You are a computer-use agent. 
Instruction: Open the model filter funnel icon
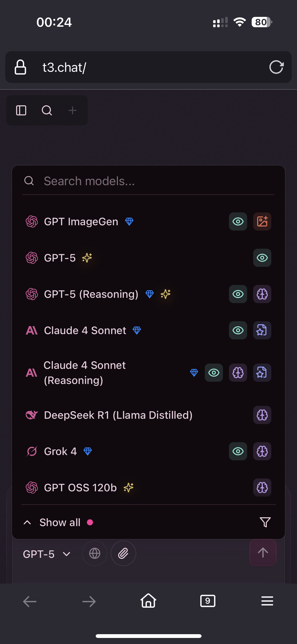(x=265, y=522)
